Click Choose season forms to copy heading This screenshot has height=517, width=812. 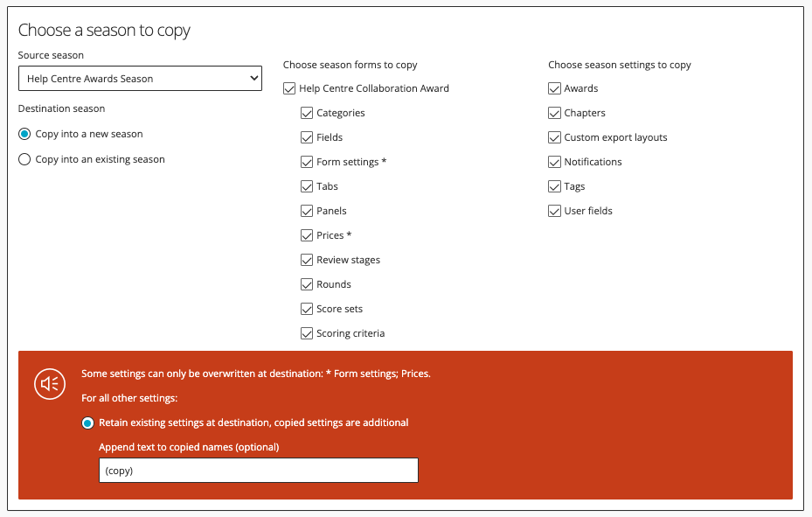click(350, 65)
